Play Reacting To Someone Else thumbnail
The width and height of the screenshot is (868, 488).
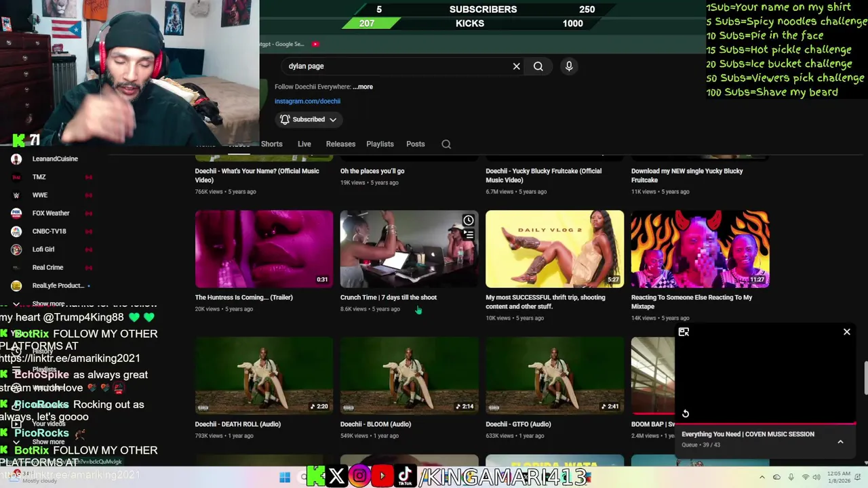(701, 249)
